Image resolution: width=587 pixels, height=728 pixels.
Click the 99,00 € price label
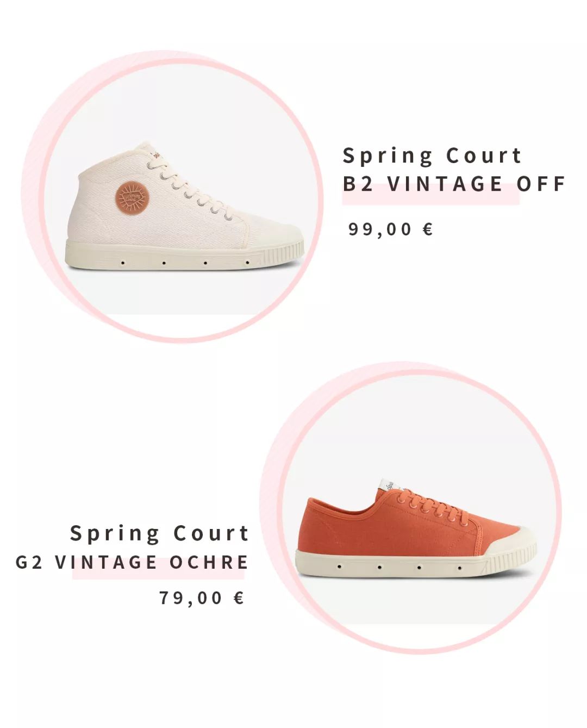click(391, 229)
